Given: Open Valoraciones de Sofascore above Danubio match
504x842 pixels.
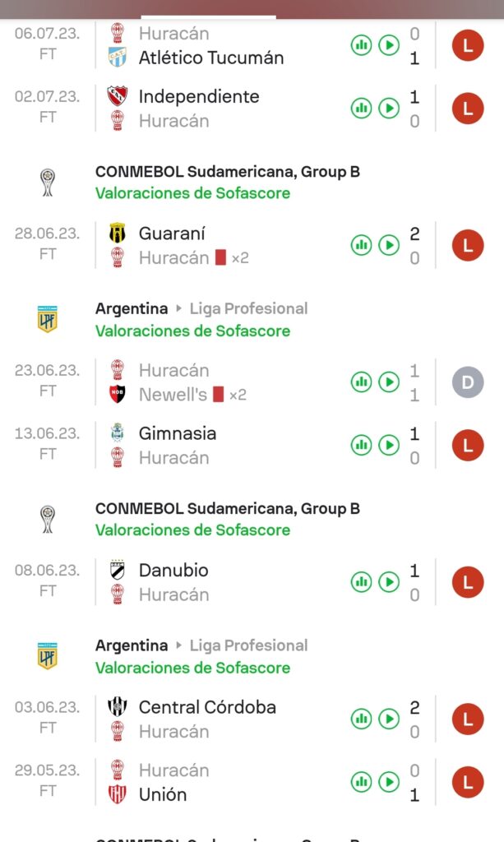Looking at the screenshot, I should (x=192, y=530).
